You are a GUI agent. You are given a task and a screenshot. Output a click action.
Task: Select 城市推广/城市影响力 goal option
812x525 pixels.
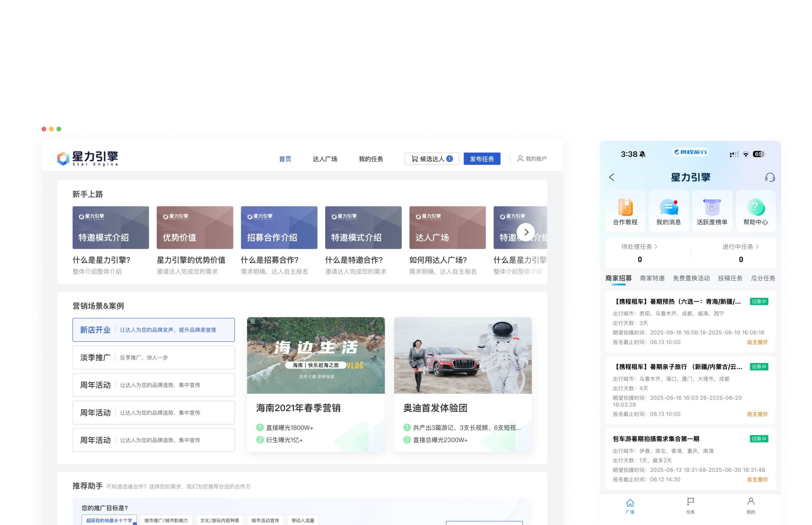(166, 520)
